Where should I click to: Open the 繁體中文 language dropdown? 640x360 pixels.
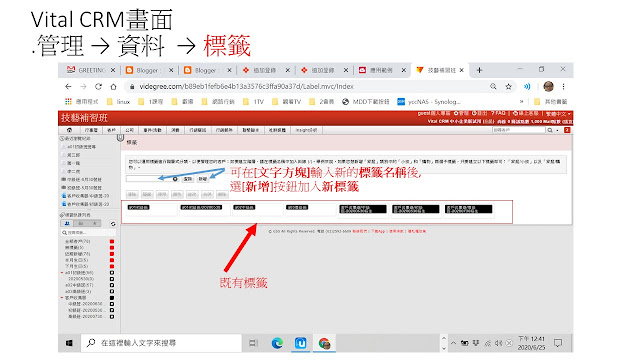point(559,113)
